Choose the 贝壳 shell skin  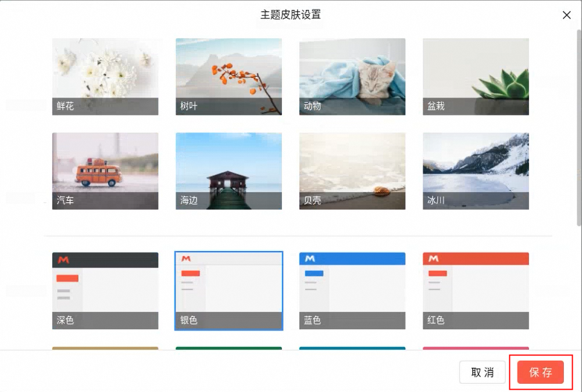[x=352, y=170]
